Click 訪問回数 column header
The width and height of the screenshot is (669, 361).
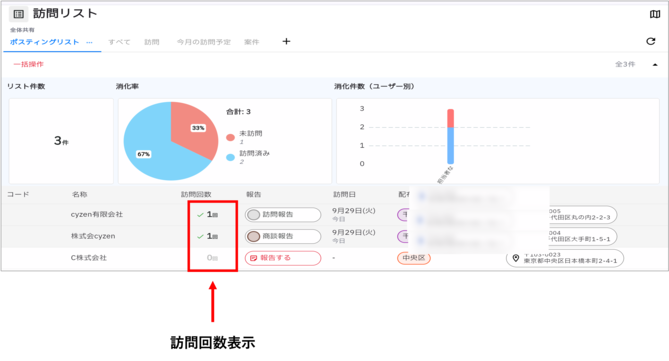click(196, 195)
